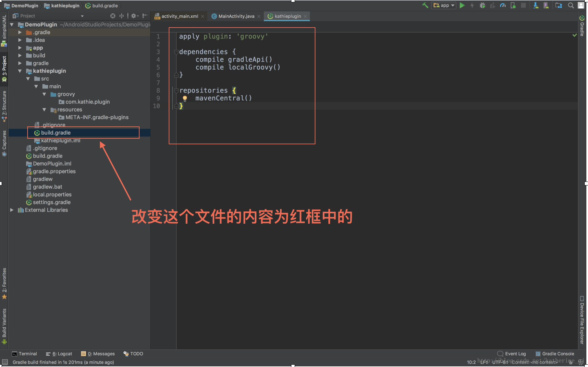The image size is (588, 367).
Task: Toggle the Device File Explorer tab
Action: [x=582, y=320]
